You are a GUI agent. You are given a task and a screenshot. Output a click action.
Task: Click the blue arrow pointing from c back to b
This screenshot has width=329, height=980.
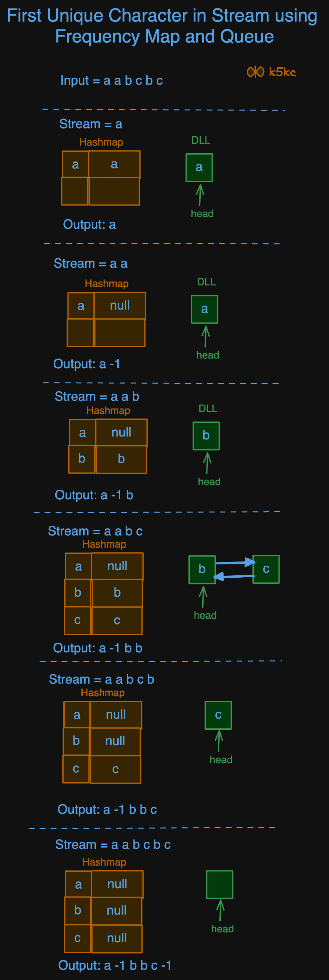(234, 577)
